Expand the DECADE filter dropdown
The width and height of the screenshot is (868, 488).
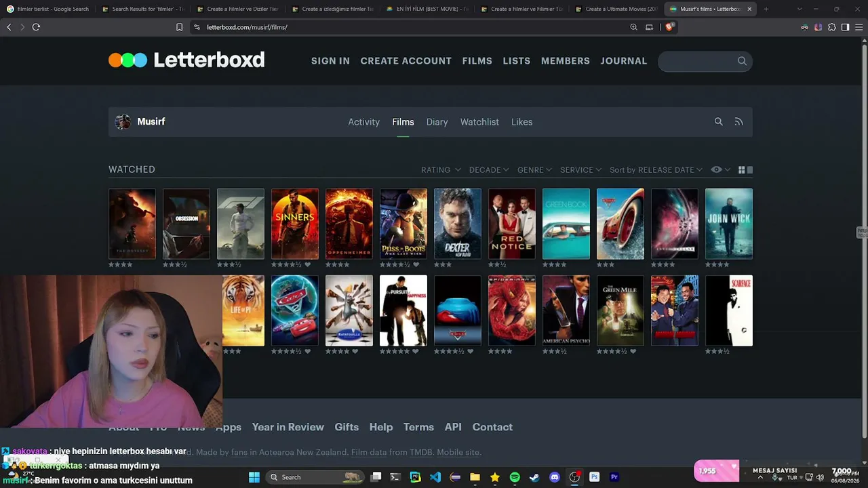pos(489,170)
